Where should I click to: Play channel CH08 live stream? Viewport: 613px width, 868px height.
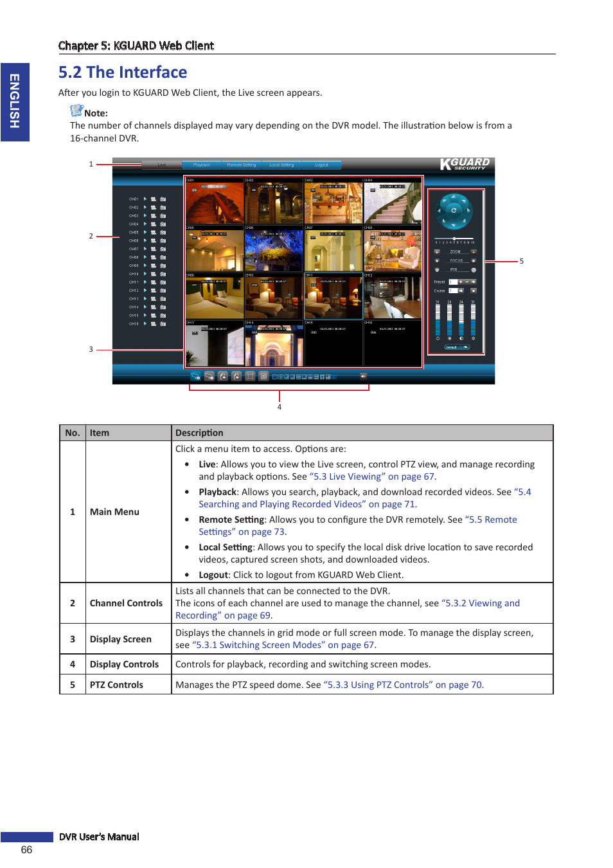(145, 257)
